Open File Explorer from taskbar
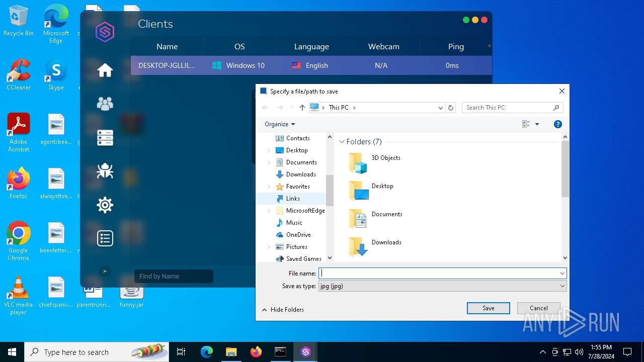 click(231, 352)
